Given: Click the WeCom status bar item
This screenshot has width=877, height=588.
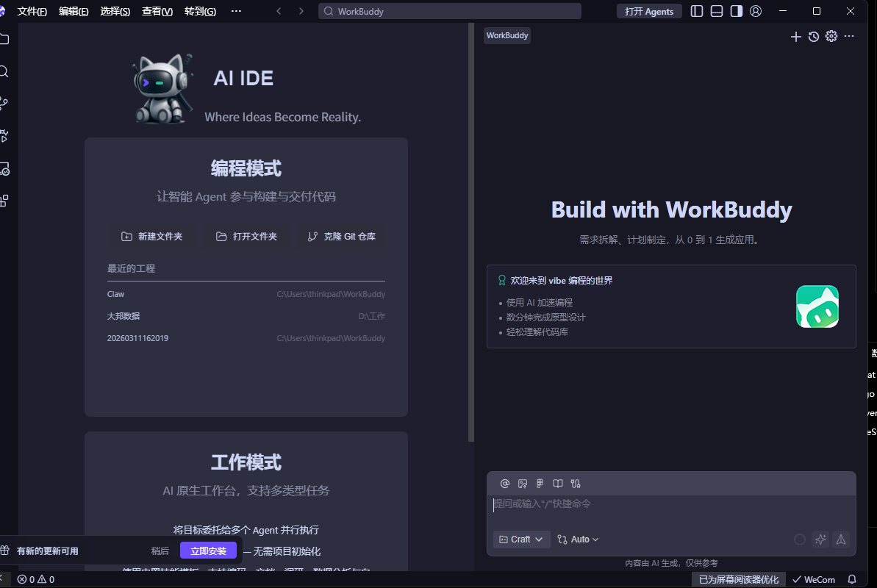Looking at the screenshot, I should click(814, 580).
